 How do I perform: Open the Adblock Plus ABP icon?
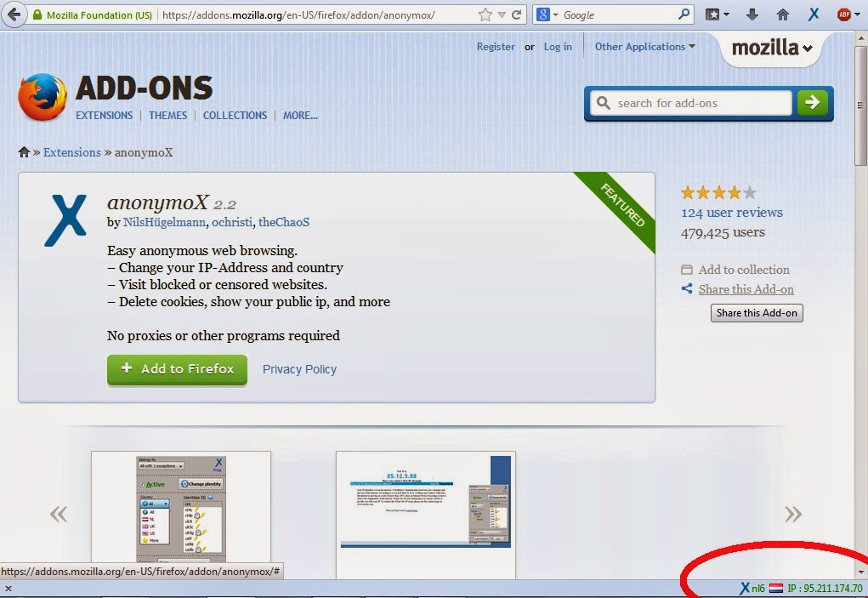[x=844, y=15]
